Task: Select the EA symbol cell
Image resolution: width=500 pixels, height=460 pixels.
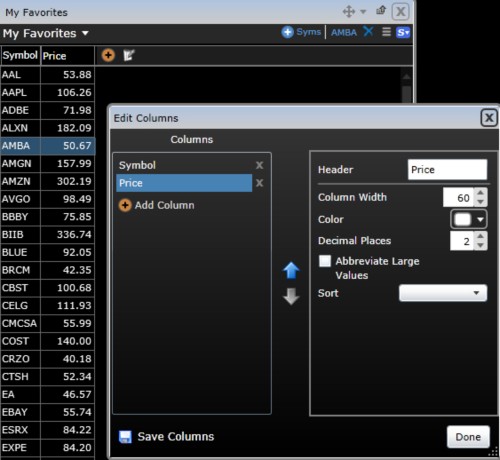Action: (x=20, y=394)
